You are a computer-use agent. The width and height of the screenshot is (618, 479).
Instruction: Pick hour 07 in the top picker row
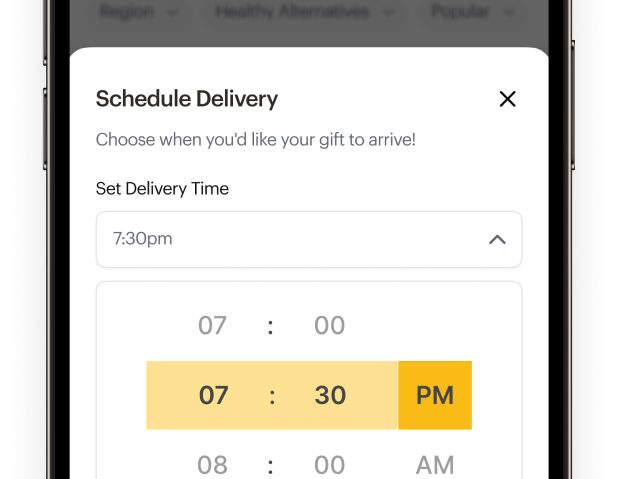212,325
